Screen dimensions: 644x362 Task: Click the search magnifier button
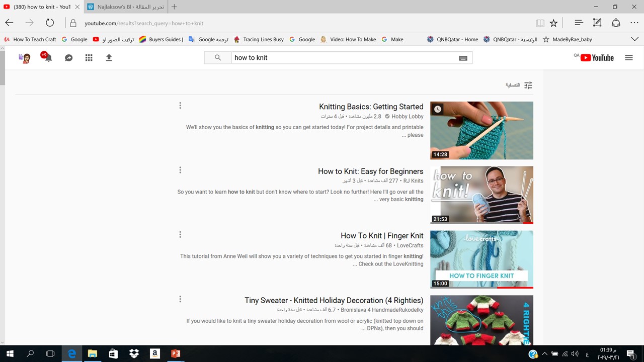coord(218,58)
